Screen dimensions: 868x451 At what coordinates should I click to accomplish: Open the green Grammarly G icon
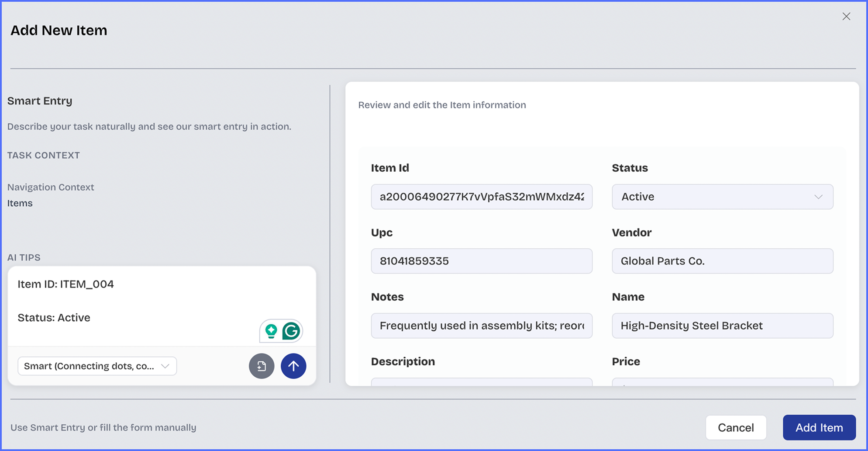pos(291,331)
